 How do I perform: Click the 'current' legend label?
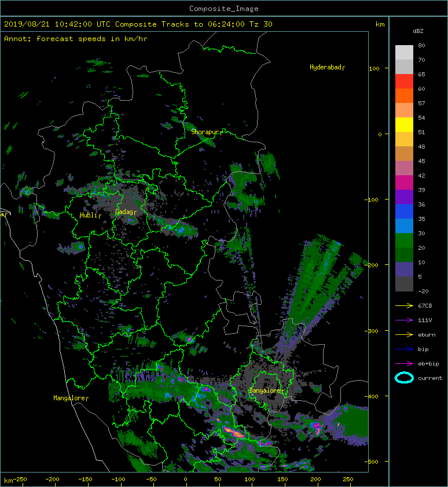click(x=430, y=378)
